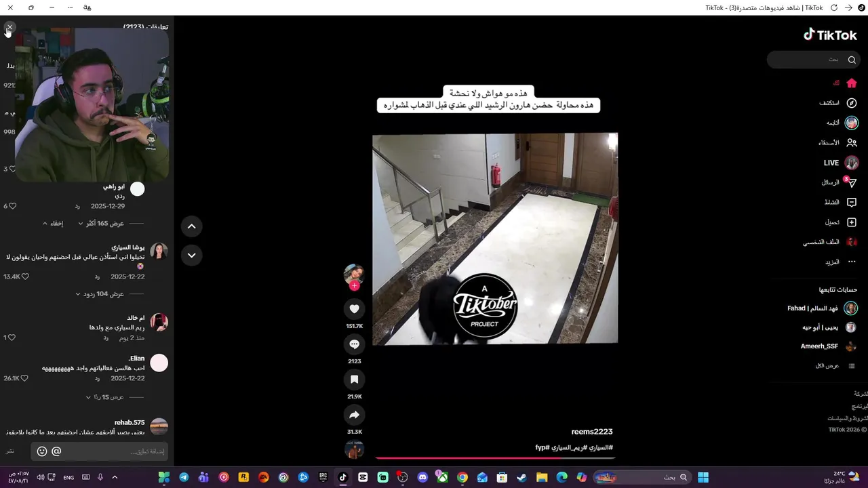Expand 104 replies under يوشا السياري comment

click(x=100, y=294)
